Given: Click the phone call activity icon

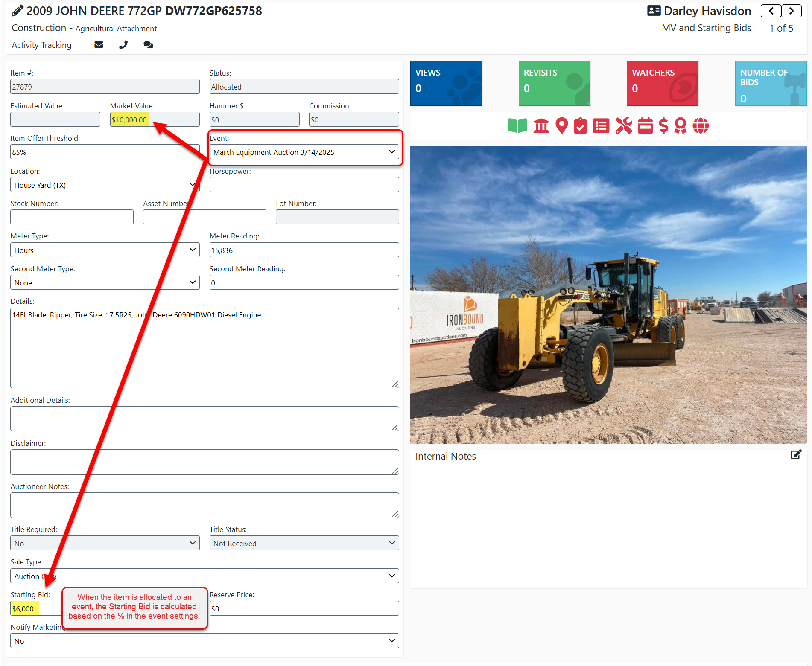Looking at the screenshot, I should pos(123,45).
